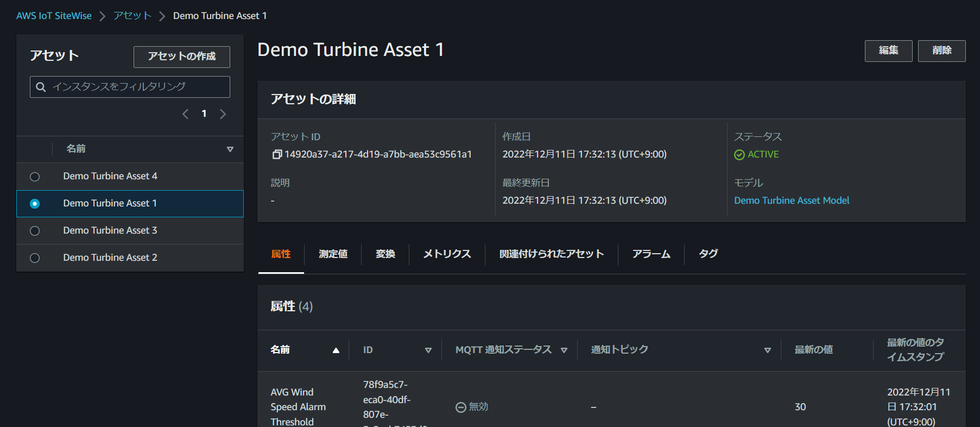Select Demo Turbine Asset 3 radio button
Viewport: 980px width, 427px height.
pyautogui.click(x=35, y=231)
